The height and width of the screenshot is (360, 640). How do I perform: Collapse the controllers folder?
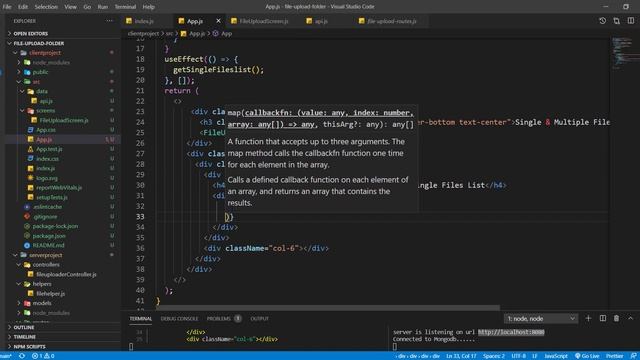pos(46,265)
